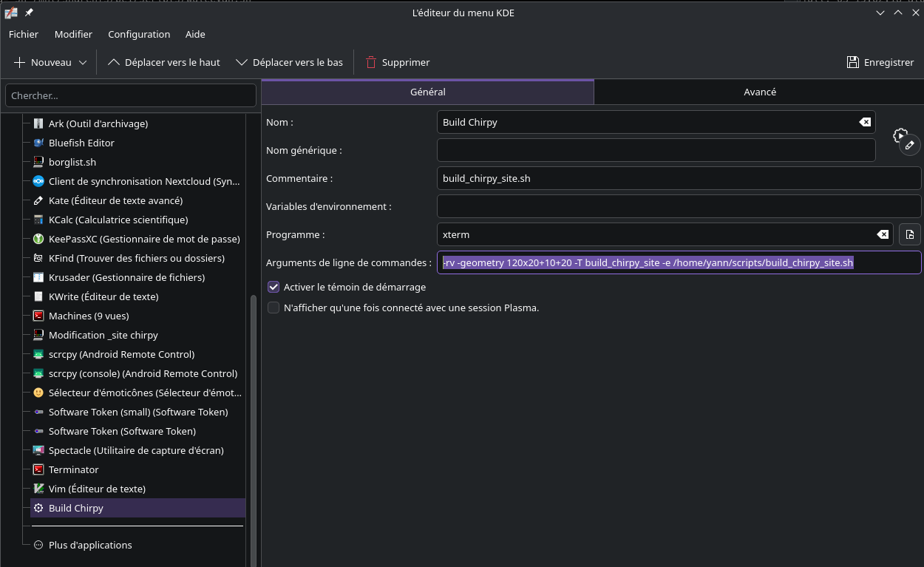Click the Bluefish Editor icon
This screenshot has height=567, width=924.
pos(38,143)
